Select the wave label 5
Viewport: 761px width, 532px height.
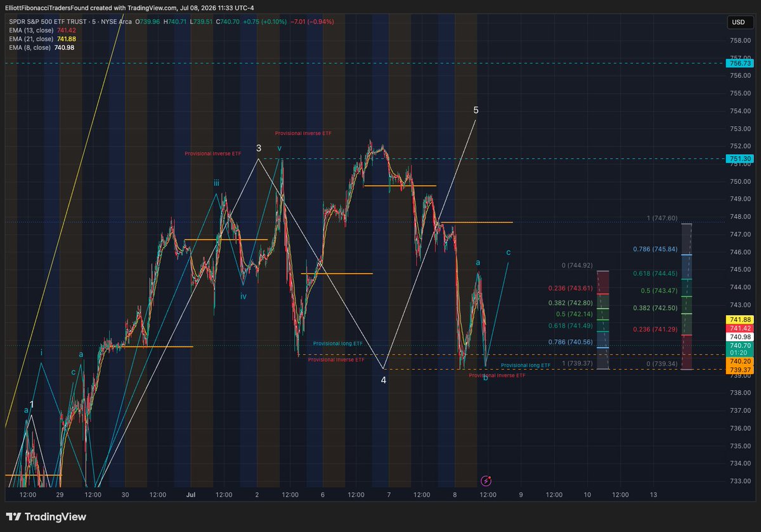476,110
